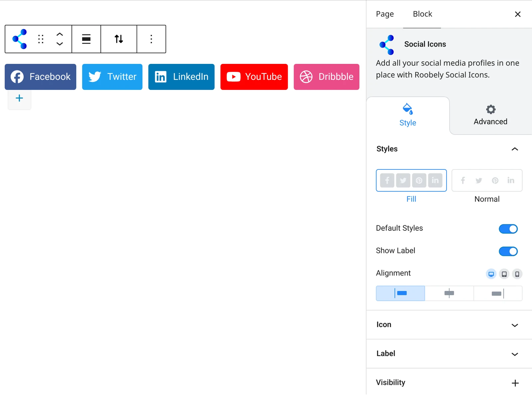The height and width of the screenshot is (414, 532).
Task: Select mobile device for Alignment
Action: pos(517,274)
